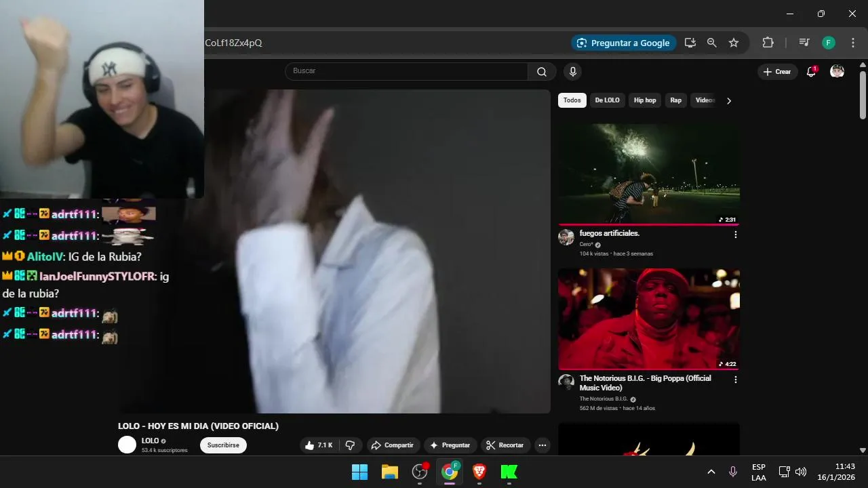
Task: Open the volume speaker icon in tray
Action: click(x=801, y=472)
